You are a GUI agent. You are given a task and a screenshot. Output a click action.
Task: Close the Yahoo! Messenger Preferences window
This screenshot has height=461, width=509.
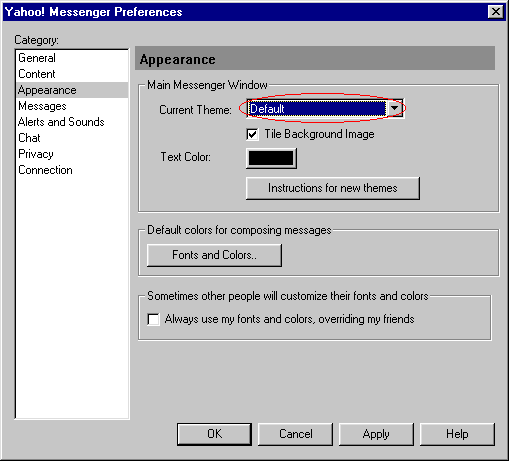[496, 12]
